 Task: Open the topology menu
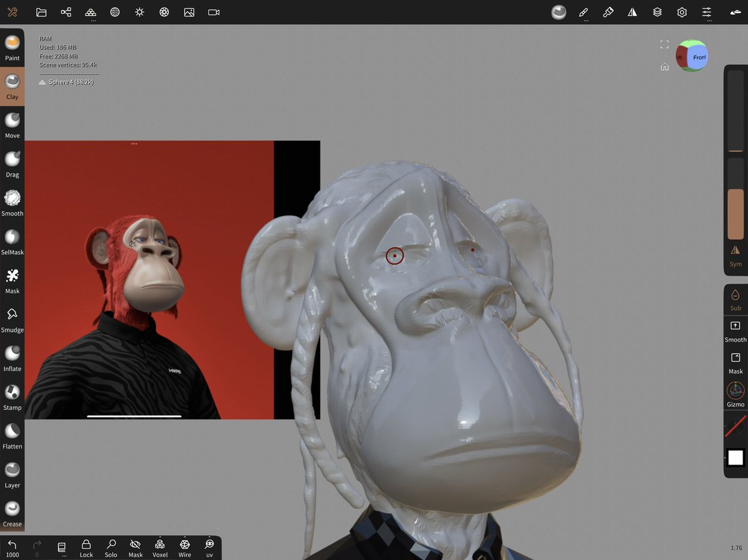click(90, 12)
